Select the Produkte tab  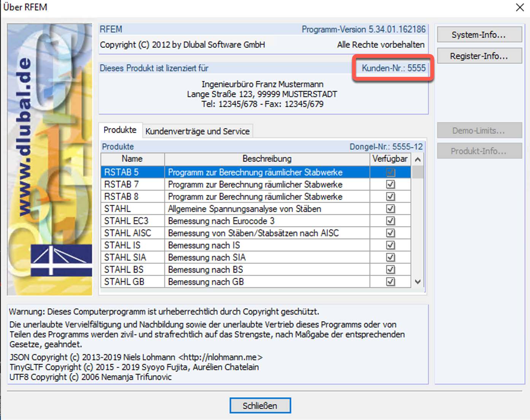(120, 130)
